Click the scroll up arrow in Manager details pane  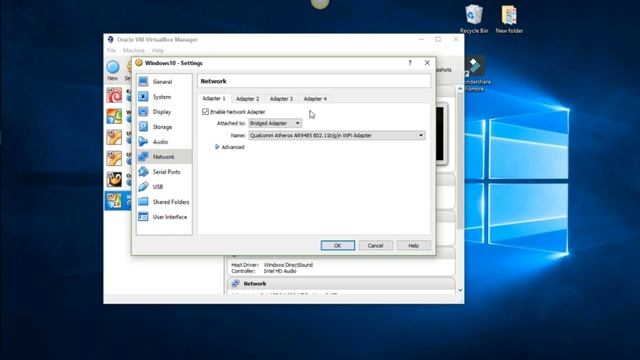(x=460, y=89)
